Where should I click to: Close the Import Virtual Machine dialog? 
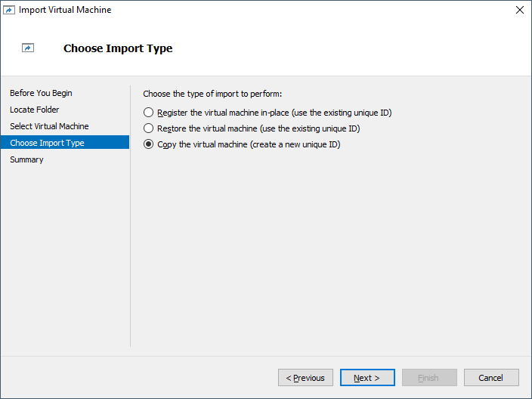click(x=518, y=10)
